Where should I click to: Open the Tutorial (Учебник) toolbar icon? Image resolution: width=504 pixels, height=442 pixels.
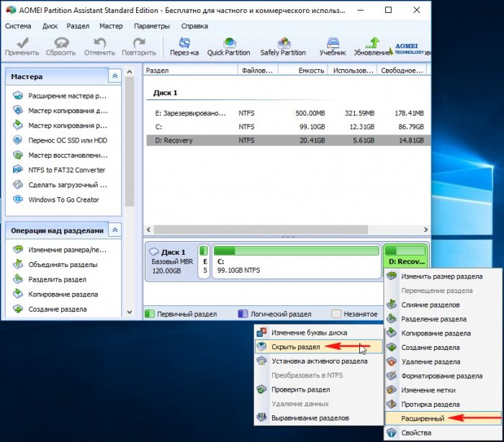coord(333,42)
